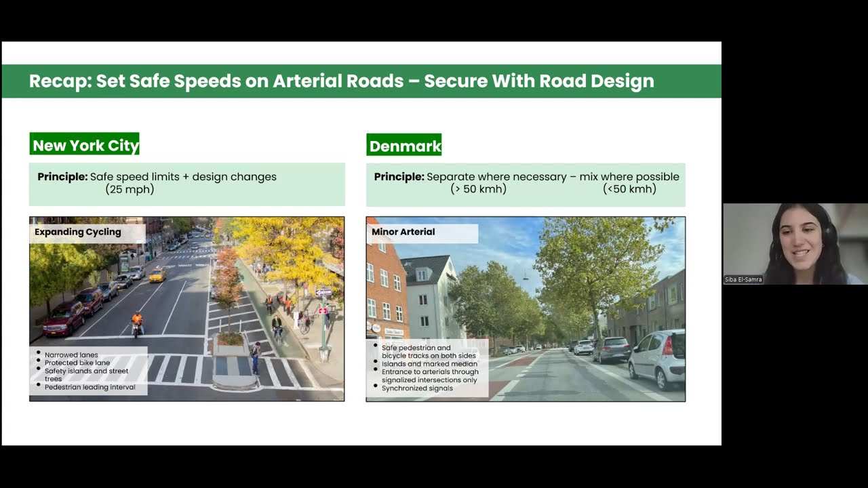Click the 'Protected bike lane' bullet

[77, 363]
